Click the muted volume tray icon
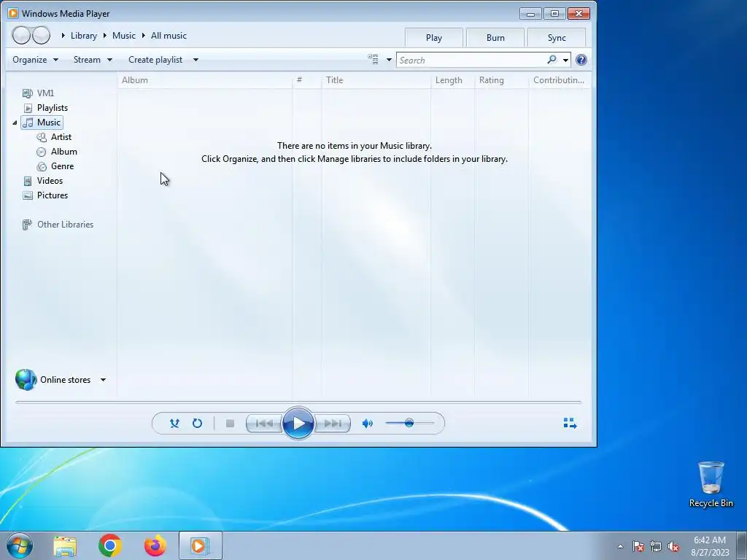Screen dimensions: 747x560 [x=673, y=546]
